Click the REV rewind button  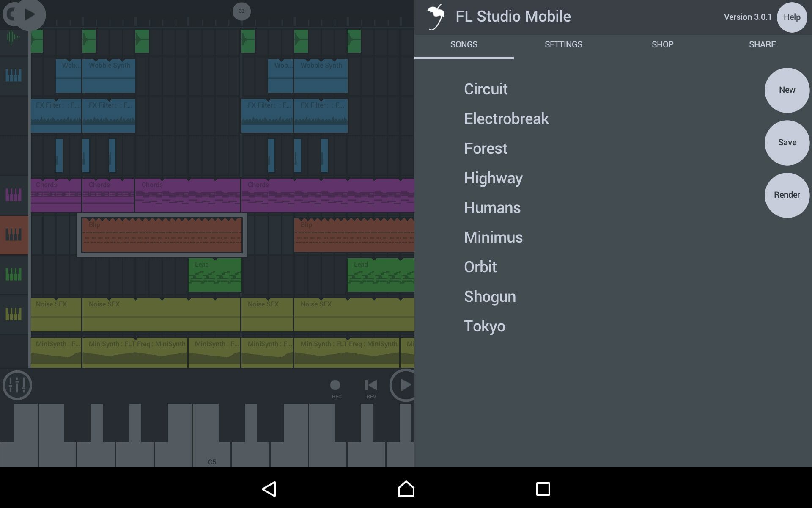coord(370,384)
